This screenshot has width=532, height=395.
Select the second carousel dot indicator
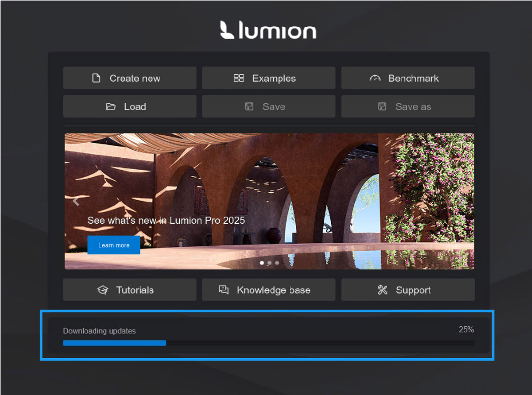(269, 263)
